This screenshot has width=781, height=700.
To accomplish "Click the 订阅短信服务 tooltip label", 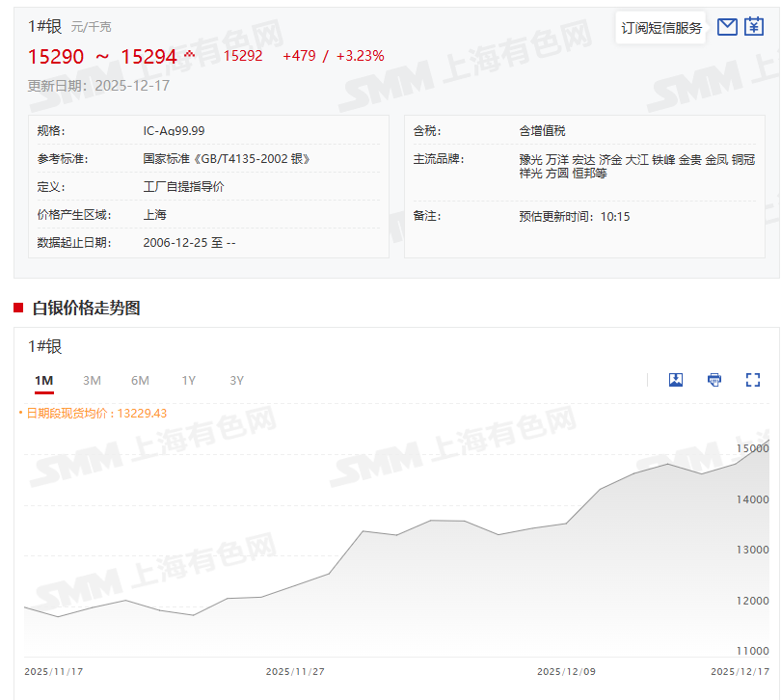I will [x=661, y=28].
